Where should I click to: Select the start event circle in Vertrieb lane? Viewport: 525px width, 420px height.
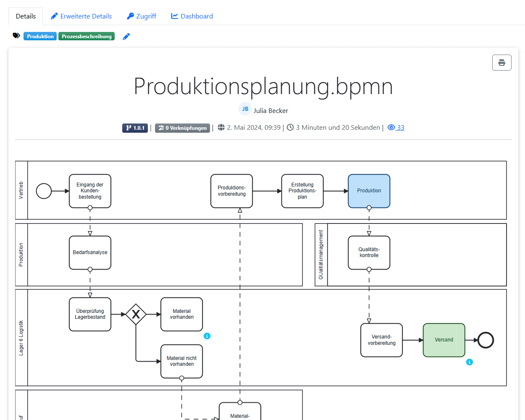(44, 191)
